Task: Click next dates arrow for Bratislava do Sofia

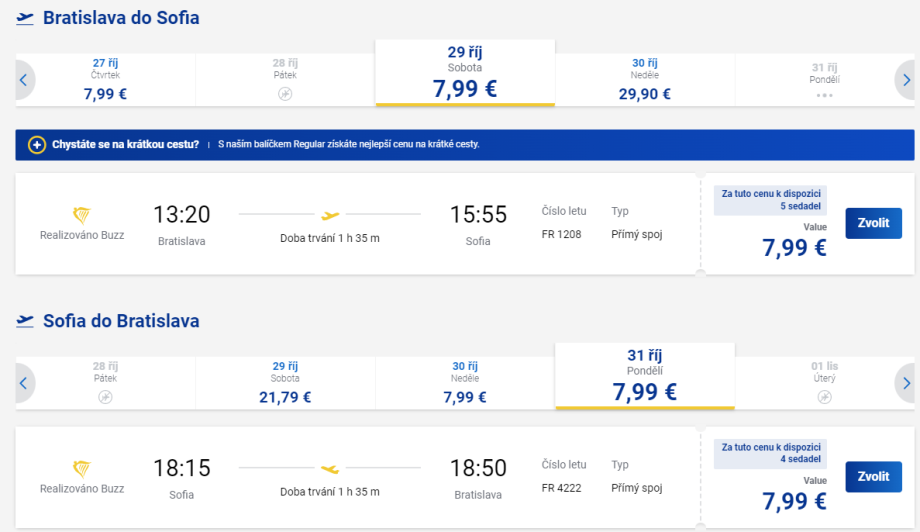Action: 905,79
